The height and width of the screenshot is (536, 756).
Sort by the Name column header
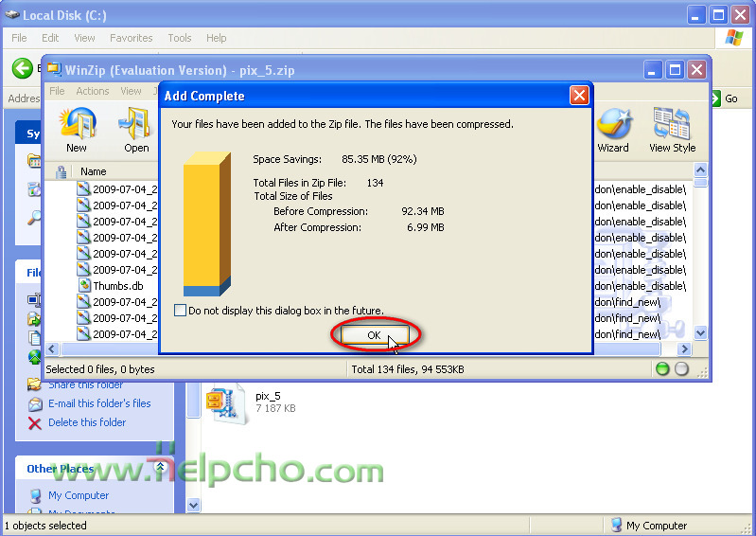pyautogui.click(x=94, y=172)
